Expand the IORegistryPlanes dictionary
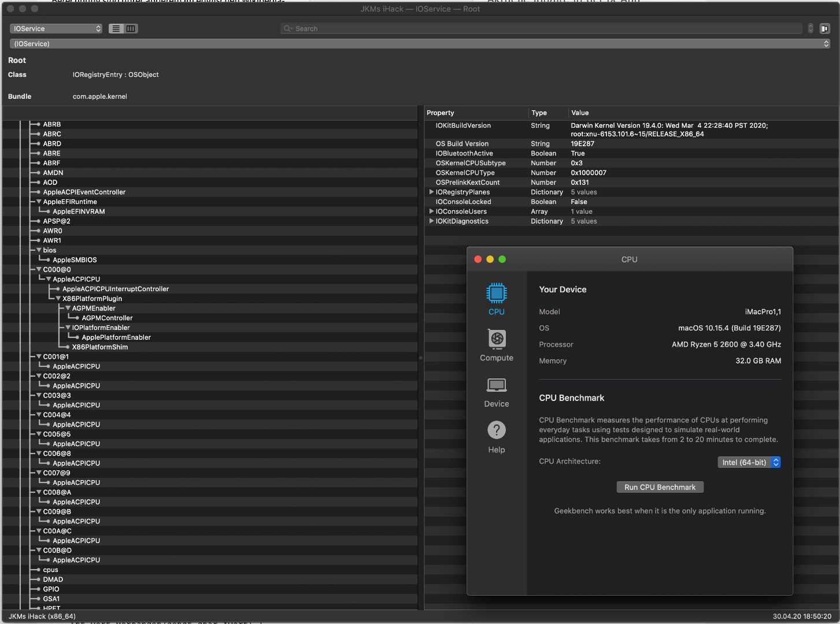The height and width of the screenshot is (624, 840). (431, 192)
